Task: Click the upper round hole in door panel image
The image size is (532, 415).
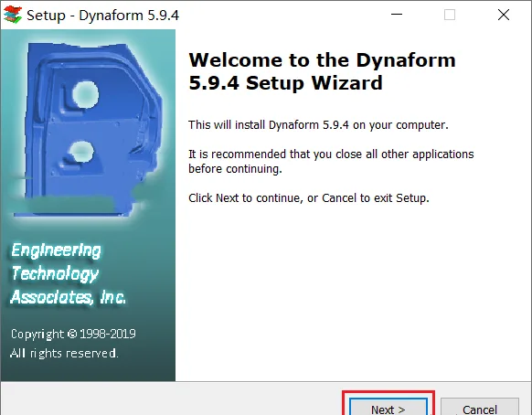Action: (86, 94)
